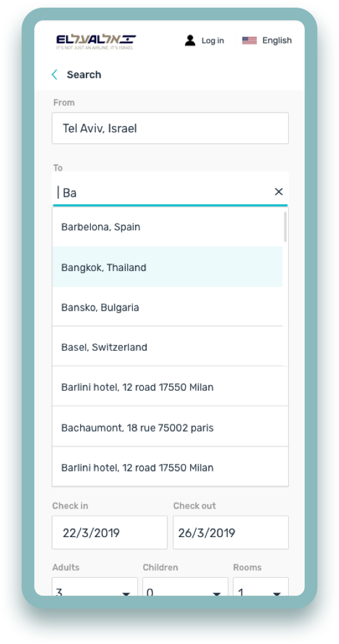Image resolution: width=339 pixels, height=644 pixels.
Task: Expand the Children dropdown
Action: pos(185,587)
